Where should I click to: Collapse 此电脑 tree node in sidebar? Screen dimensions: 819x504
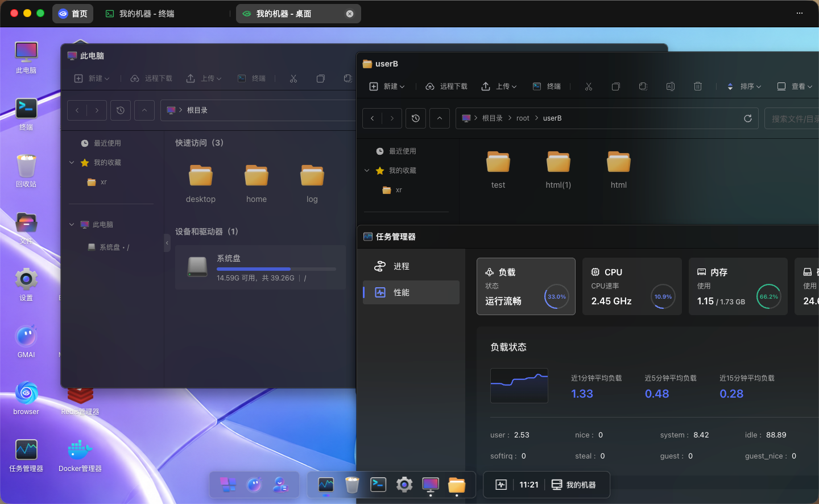pos(72,225)
